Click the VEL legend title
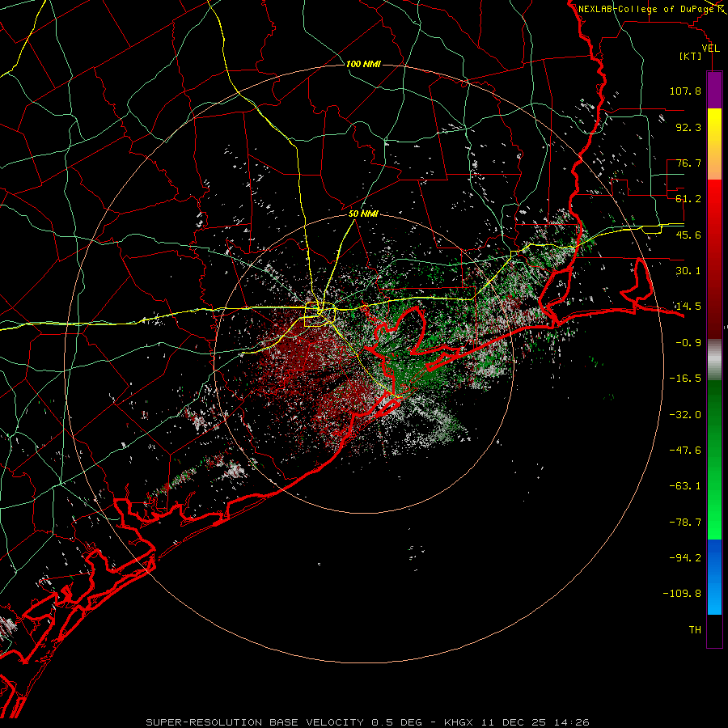728x728 pixels. pyautogui.click(x=710, y=49)
